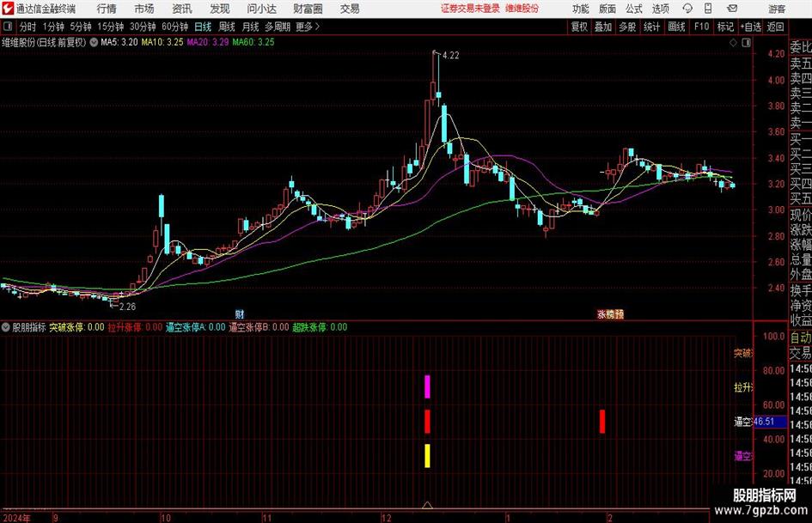Add stock via +自选 button

(x=750, y=27)
